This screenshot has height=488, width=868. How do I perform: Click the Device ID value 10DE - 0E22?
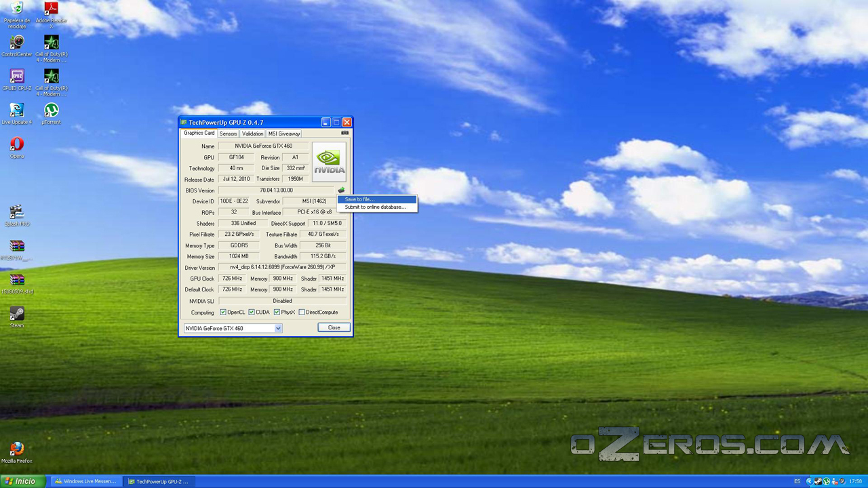coord(234,201)
